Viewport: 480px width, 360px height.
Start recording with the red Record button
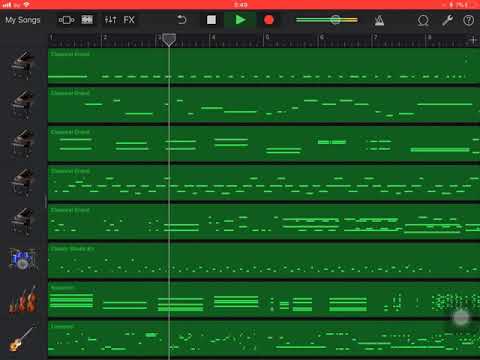269,20
